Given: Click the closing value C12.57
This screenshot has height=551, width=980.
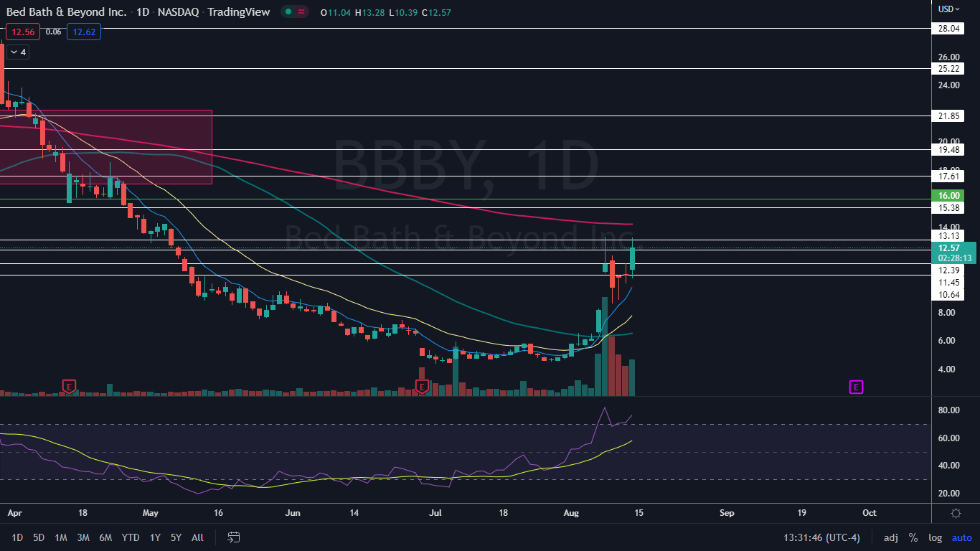Looking at the screenshot, I should (x=436, y=12).
